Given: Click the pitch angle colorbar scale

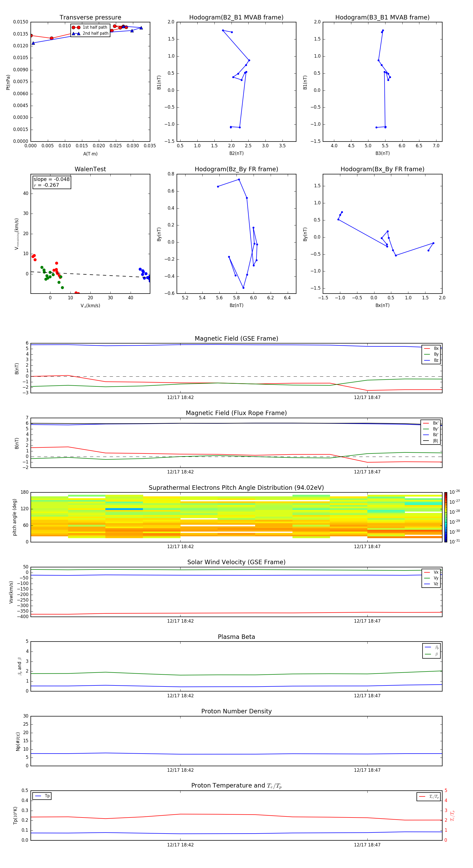Looking at the screenshot, I should tap(446, 517).
